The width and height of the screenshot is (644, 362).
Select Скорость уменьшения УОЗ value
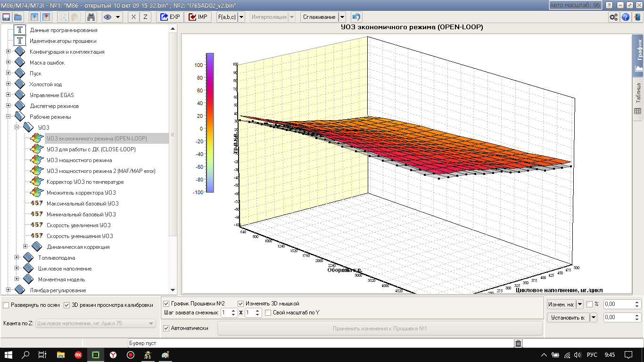tap(80, 236)
